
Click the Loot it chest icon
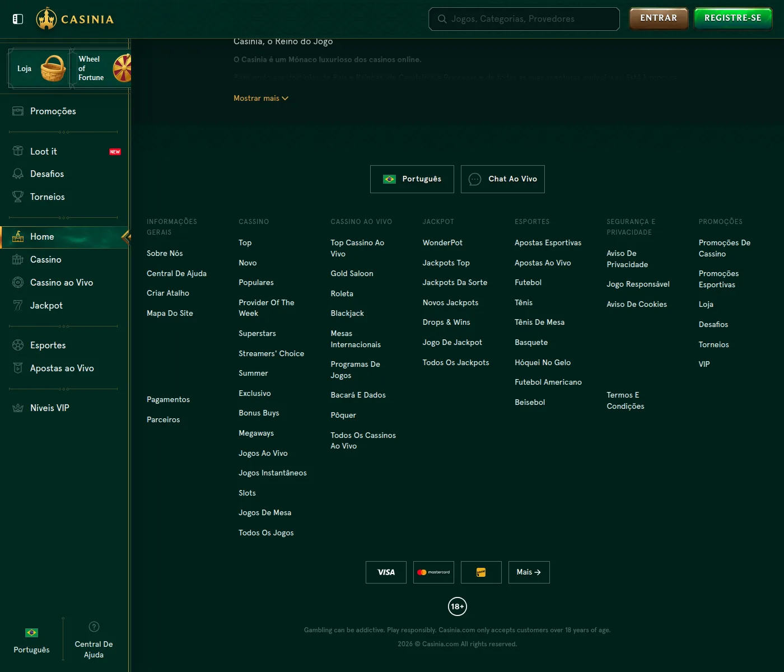pyautogui.click(x=18, y=151)
